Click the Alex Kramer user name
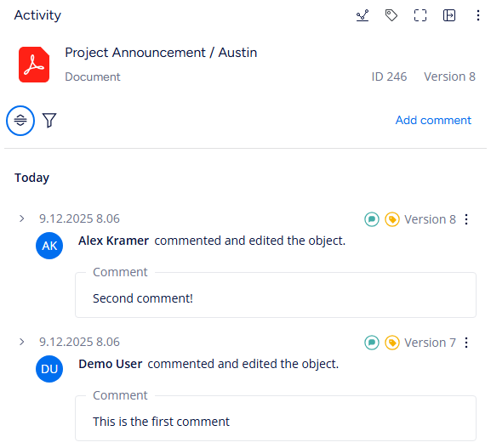The width and height of the screenshot is (491, 448). coord(113,241)
